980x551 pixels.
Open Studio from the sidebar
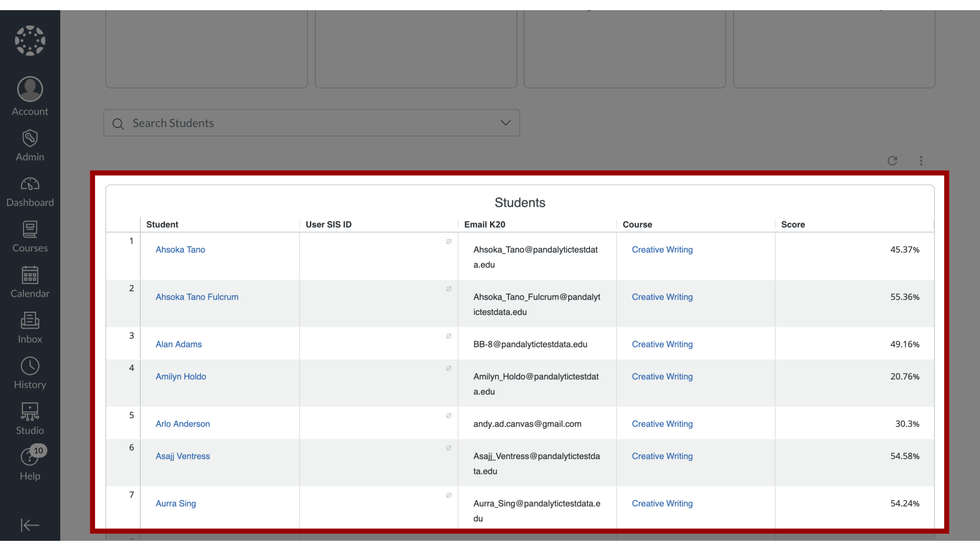[30, 419]
